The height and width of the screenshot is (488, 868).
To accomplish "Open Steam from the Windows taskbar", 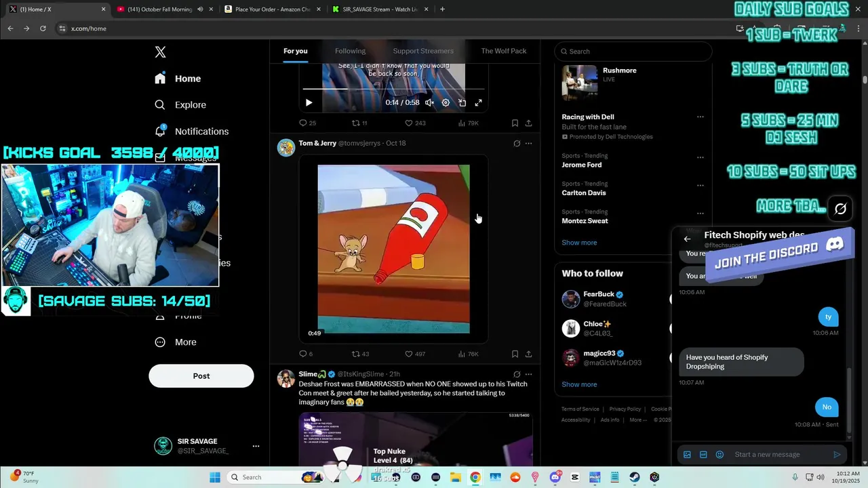I will tap(634, 477).
